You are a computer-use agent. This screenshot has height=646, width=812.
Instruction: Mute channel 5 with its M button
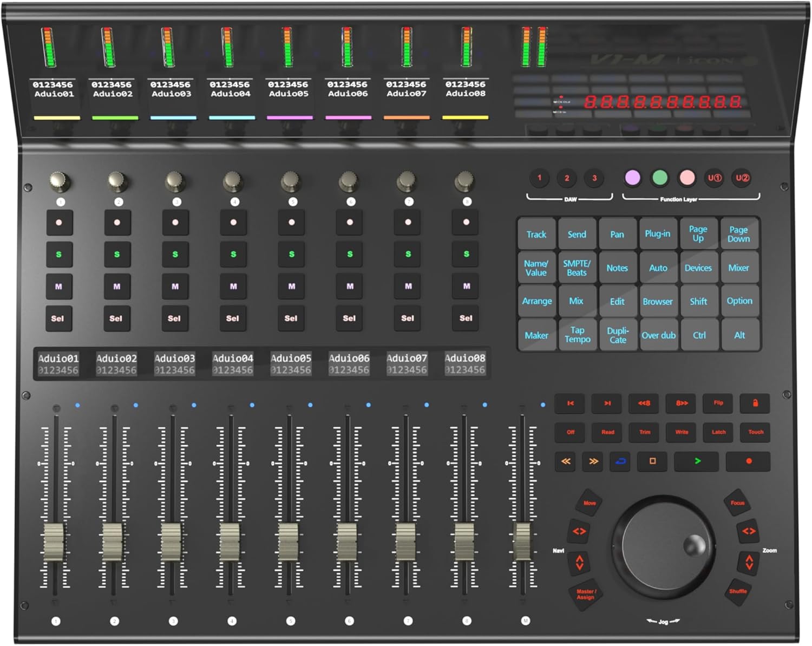click(x=291, y=286)
